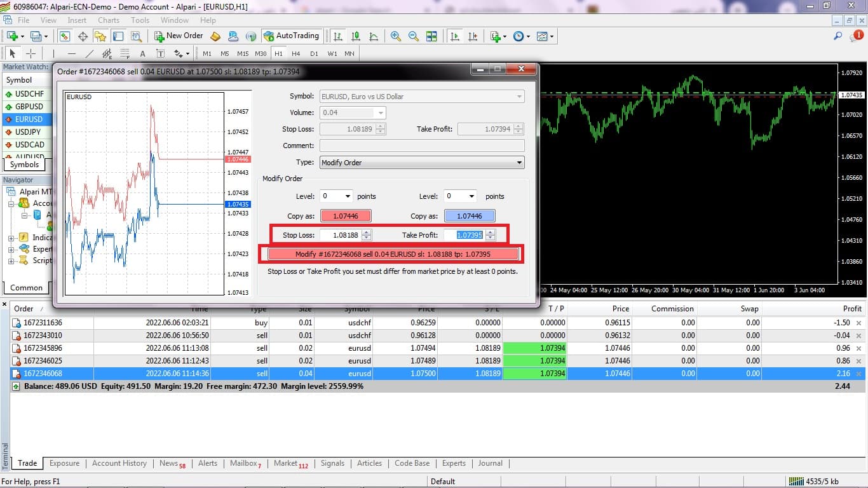868x488 pixels.
Task: Open Take Profit Level points dropdown
Action: pos(471,196)
